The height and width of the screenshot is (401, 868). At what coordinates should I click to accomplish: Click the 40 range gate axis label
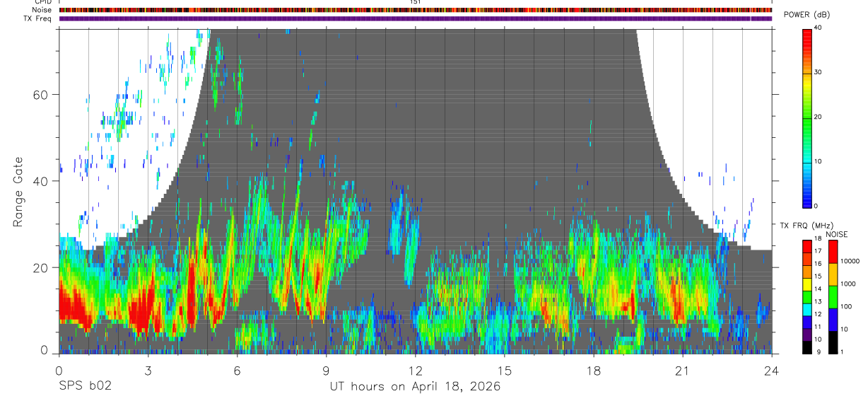point(41,181)
